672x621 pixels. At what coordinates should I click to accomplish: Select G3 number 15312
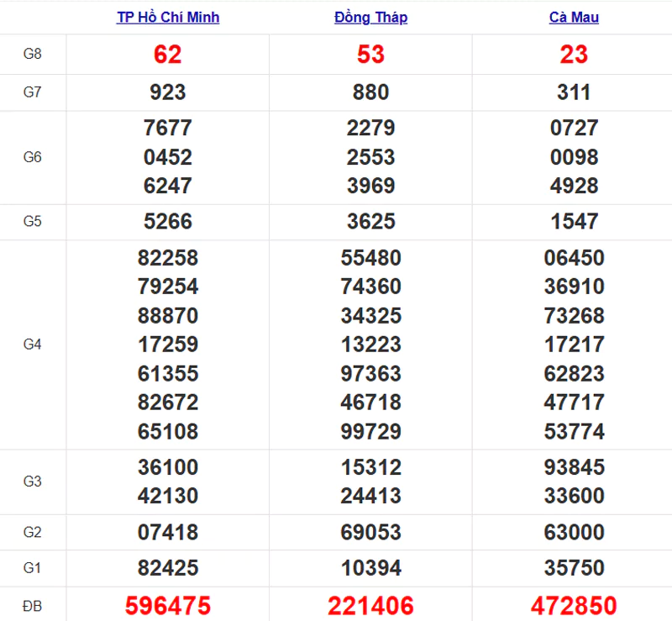(370, 467)
